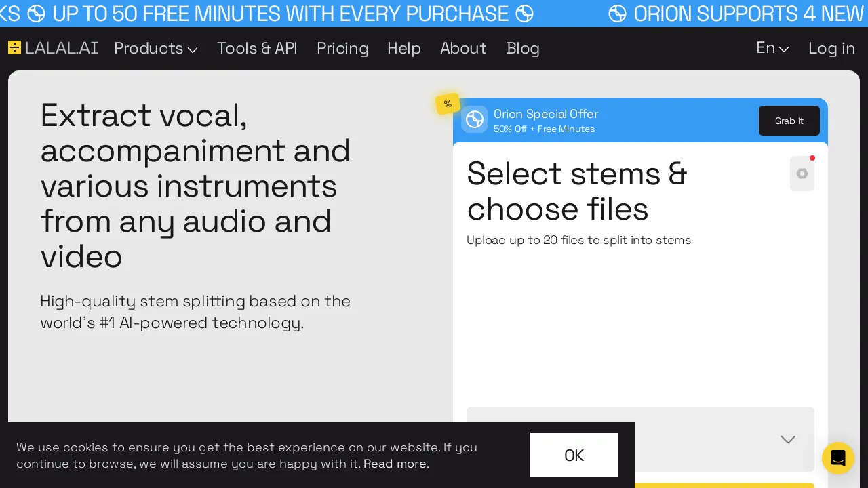Open the En language selector
868x488 pixels.
pyautogui.click(x=772, y=48)
